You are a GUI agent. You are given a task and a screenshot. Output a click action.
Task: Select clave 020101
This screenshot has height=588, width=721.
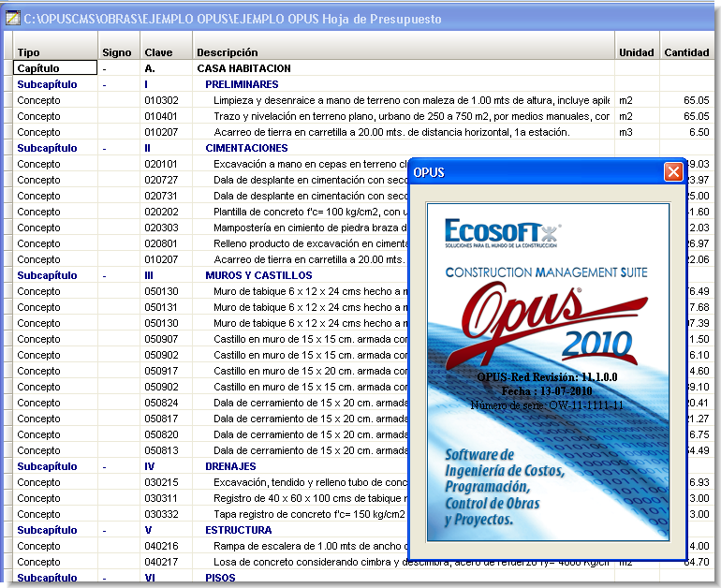tap(160, 164)
